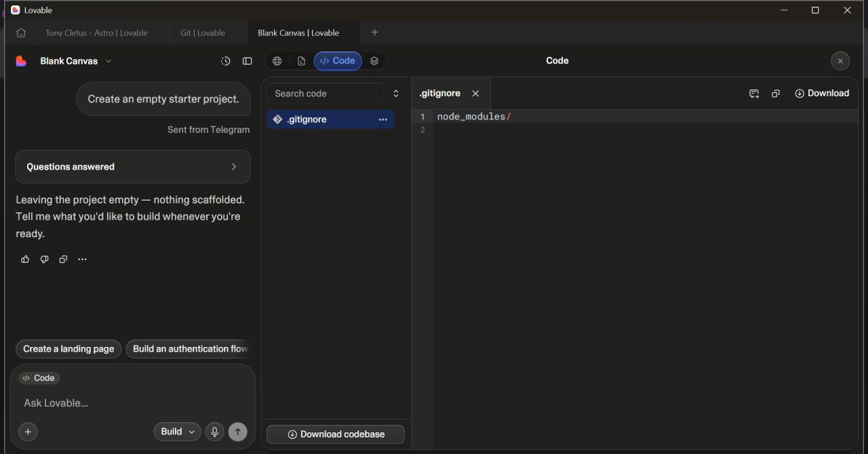The width and height of the screenshot is (868, 454).
Task: Focus the Ask Lovable message input
Action: click(x=133, y=403)
